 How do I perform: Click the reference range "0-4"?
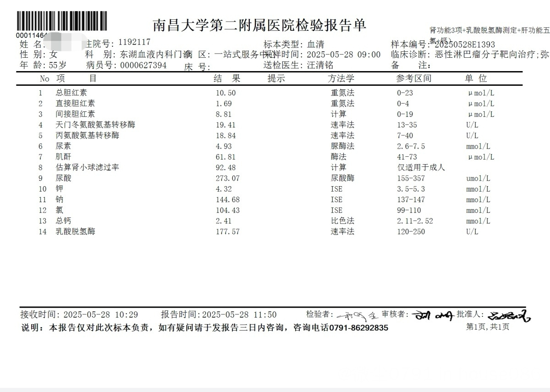point(403,104)
